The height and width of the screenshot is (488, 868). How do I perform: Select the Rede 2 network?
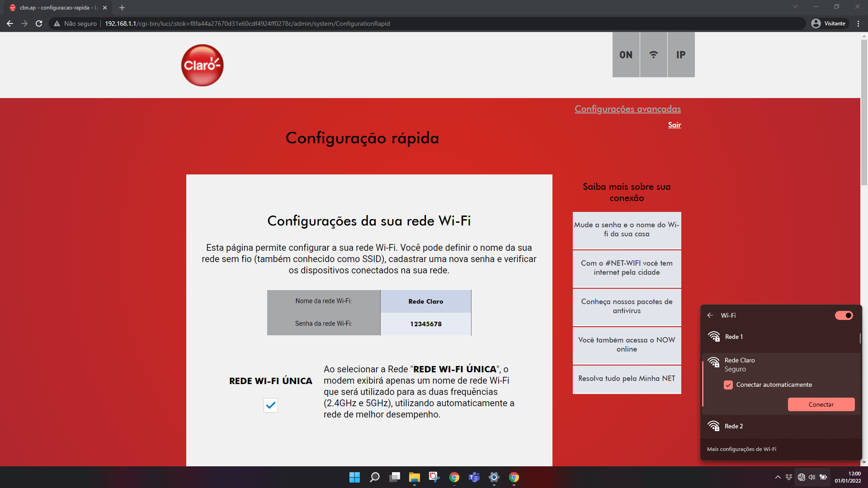(x=781, y=426)
